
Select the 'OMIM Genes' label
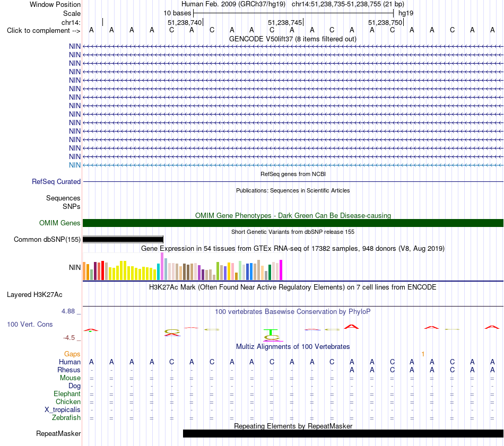[59, 223]
